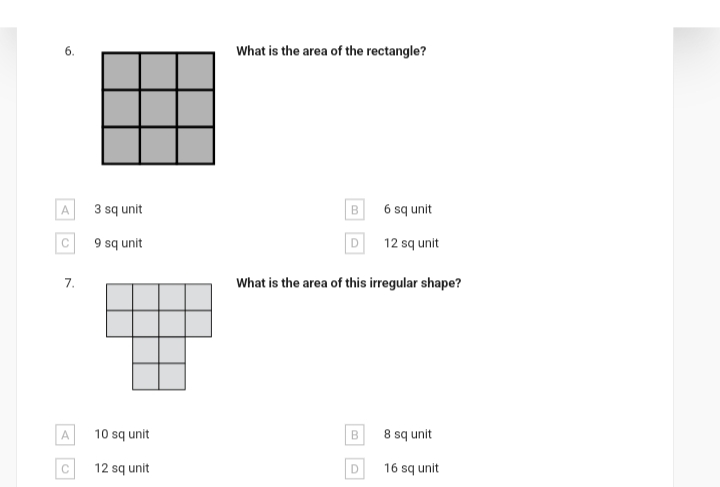Select option D for question 6

pyautogui.click(x=354, y=243)
